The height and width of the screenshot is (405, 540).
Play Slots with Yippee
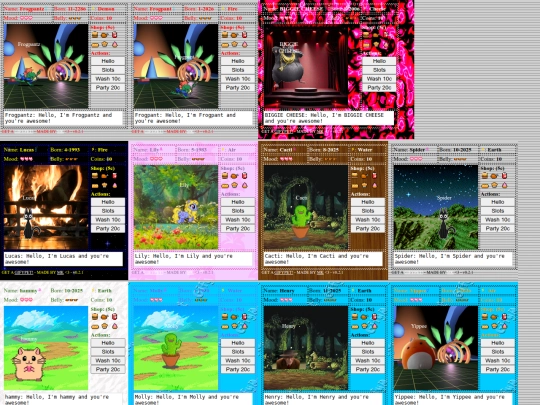(x=498, y=352)
